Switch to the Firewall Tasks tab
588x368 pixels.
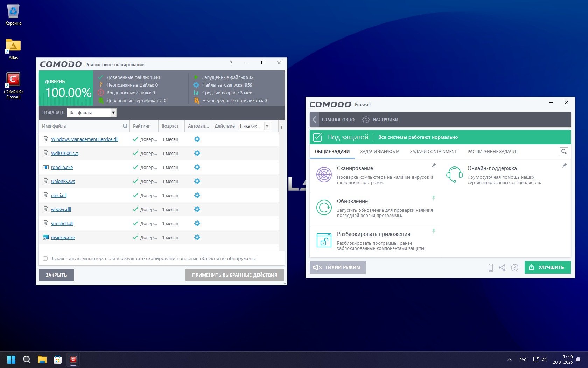[379, 152]
